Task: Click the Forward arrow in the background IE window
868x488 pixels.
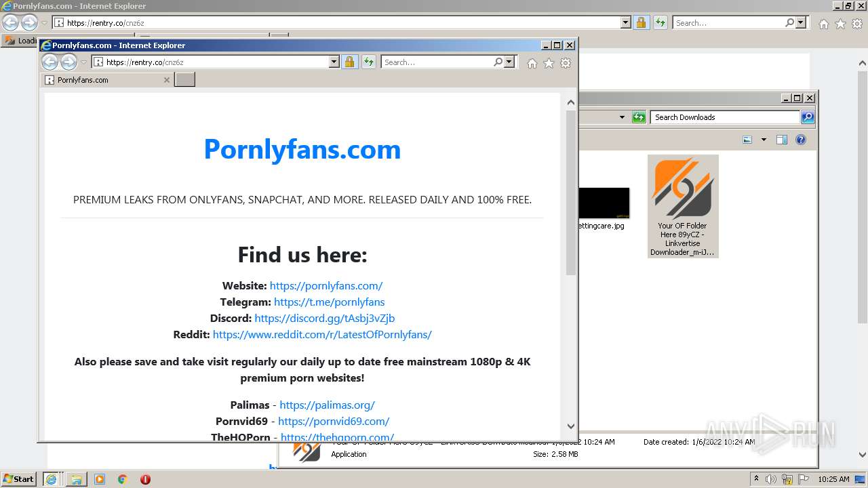Action: coord(29,23)
